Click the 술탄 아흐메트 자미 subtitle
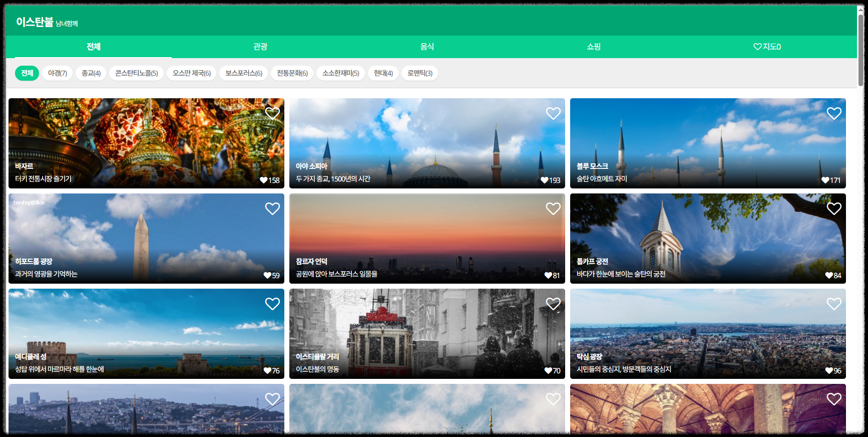Image resolution: width=868 pixels, height=437 pixels. 602,179
